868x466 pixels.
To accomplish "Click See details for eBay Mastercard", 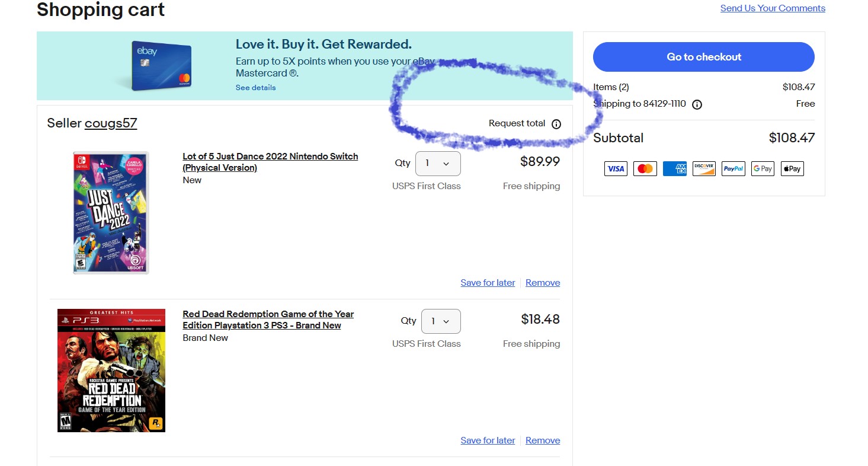I will (255, 88).
